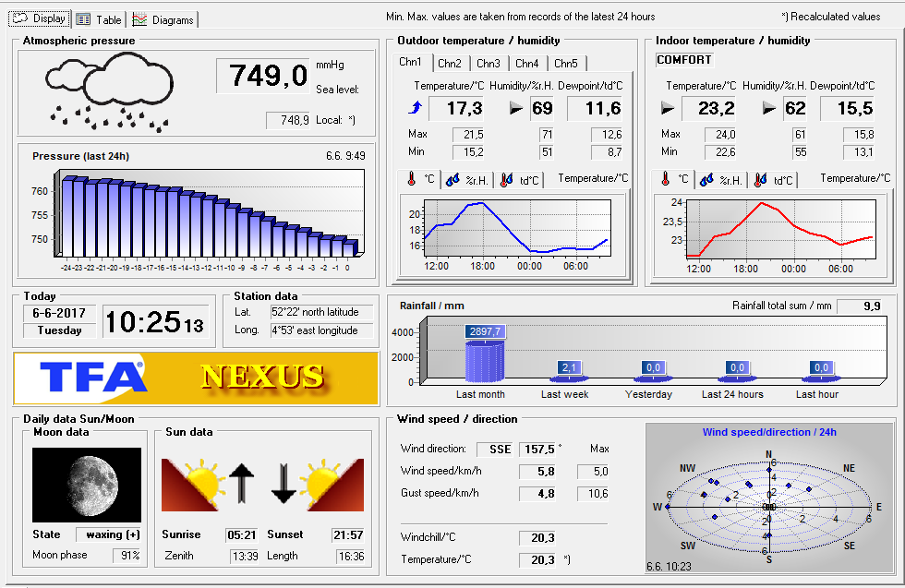Show indoor dewpoint td°C chart icon
Viewport: 905px width, 588px height.
click(x=761, y=180)
